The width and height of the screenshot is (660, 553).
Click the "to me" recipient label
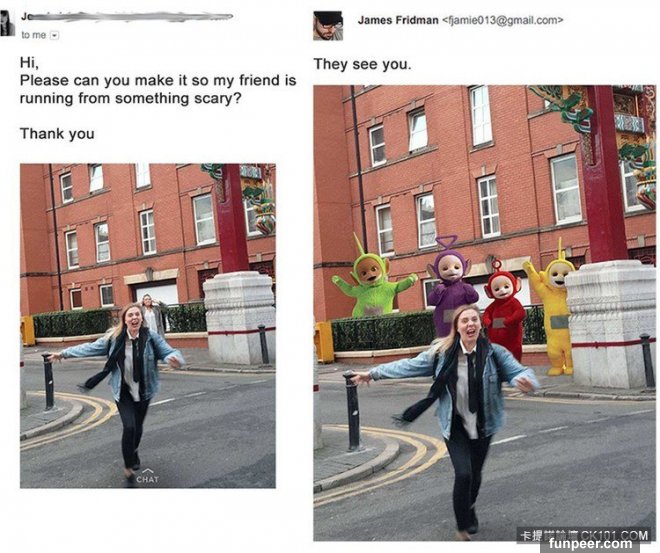pyautogui.click(x=34, y=35)
